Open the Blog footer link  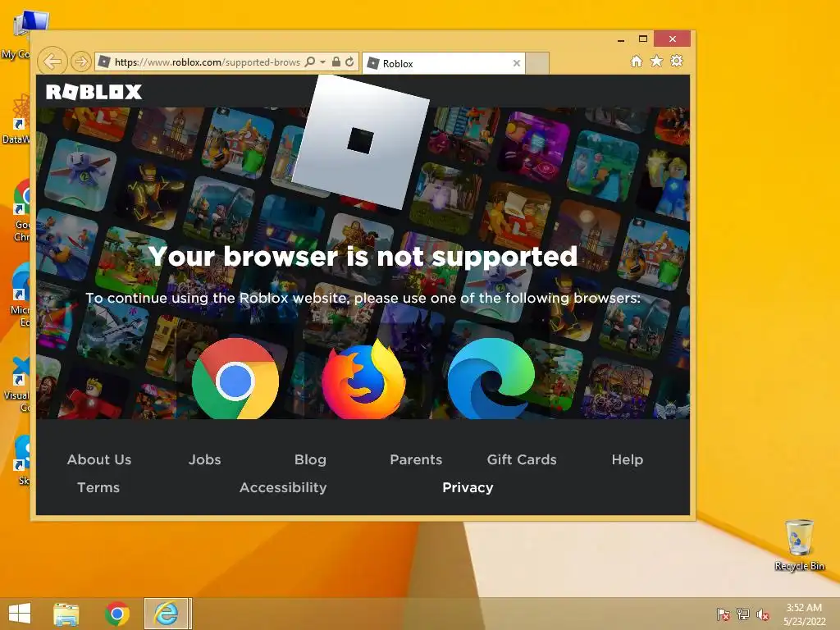click(x=310, y=459)
